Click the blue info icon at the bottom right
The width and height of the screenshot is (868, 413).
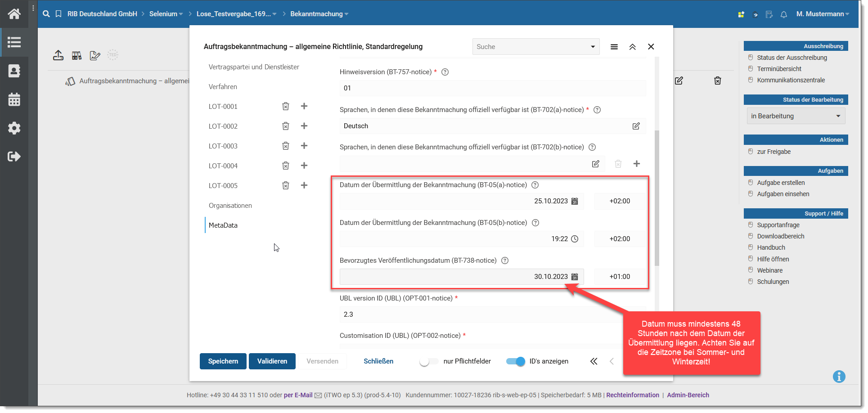[x=839, y=377]
